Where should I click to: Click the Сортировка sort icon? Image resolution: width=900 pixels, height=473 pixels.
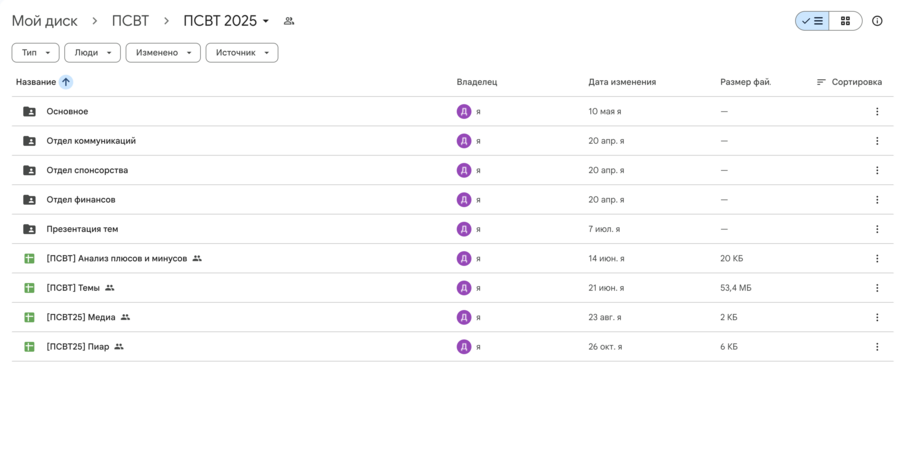click(821, 82)
